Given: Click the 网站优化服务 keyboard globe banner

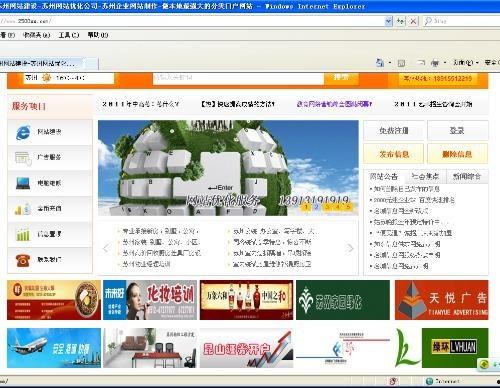Looking at the screenshot, I should coord(228,168).
